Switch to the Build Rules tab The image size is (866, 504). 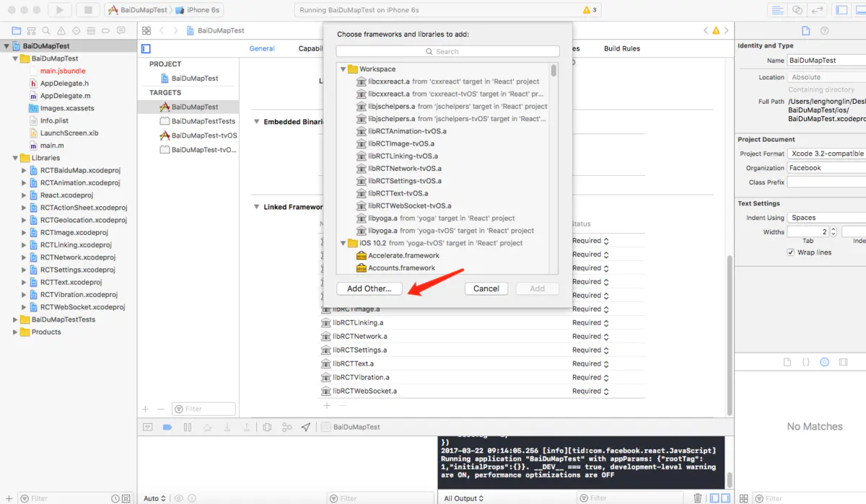click(622, 48)
